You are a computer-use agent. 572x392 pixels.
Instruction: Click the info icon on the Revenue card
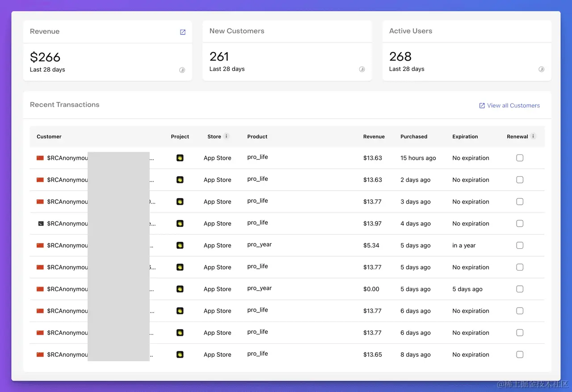[x=182, y=70]
